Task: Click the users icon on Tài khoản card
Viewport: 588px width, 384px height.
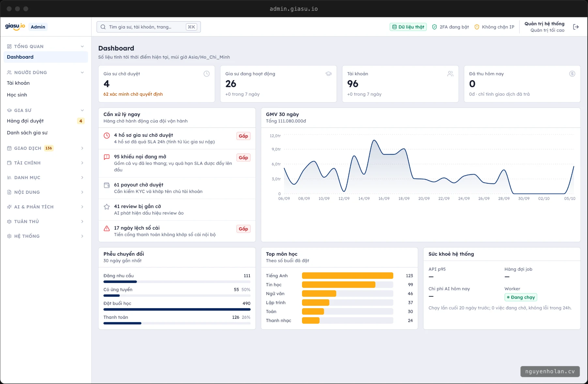Action: point(450,74)
